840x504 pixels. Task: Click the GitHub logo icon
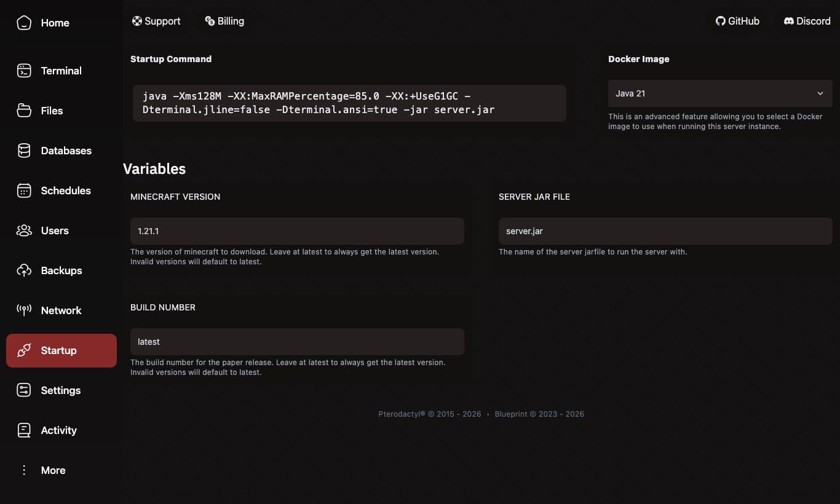(x=721, y=21)
